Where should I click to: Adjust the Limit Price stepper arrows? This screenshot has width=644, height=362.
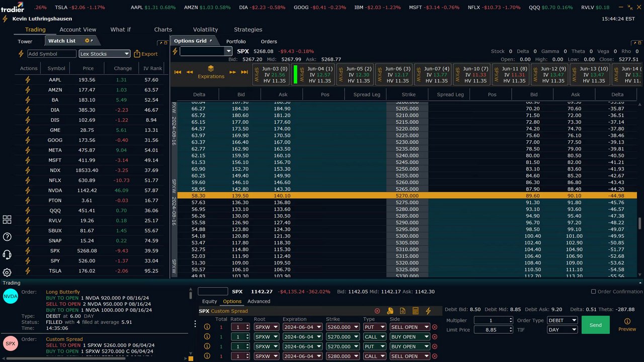511,330
